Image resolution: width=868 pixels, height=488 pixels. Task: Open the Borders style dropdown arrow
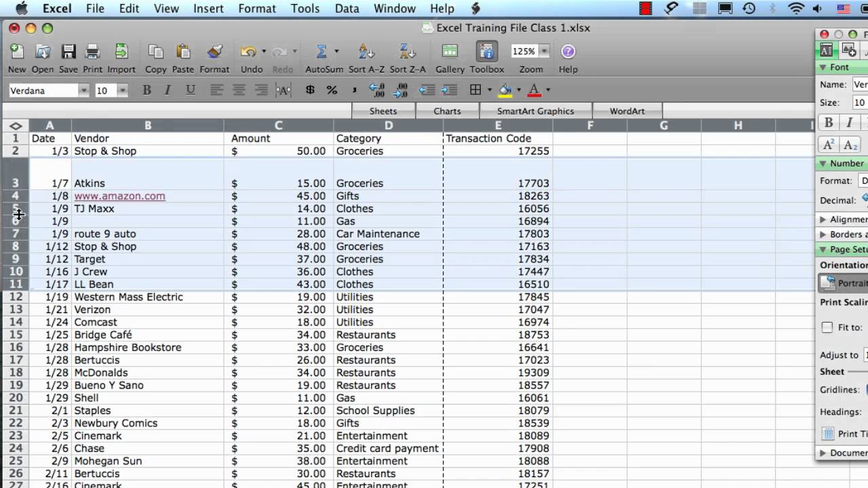489,90
